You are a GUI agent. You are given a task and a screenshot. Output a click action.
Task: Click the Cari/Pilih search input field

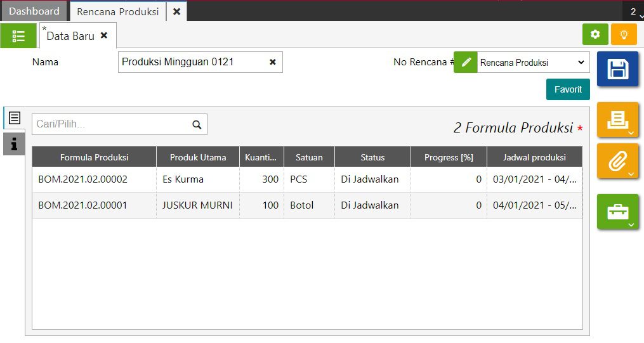pyautogui.click(x=111, y=124)
